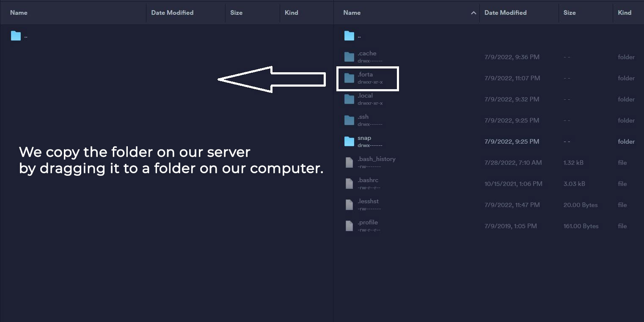The height and width of the screenshot is (322, 644).
Task: Select the .lesshst file icon
Action: point(349,205)
